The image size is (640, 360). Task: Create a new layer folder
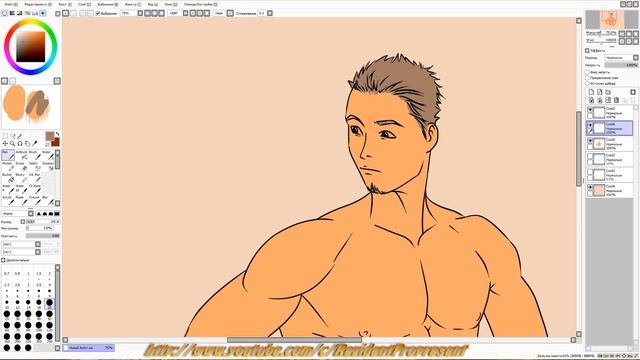(x=608, y=92)
